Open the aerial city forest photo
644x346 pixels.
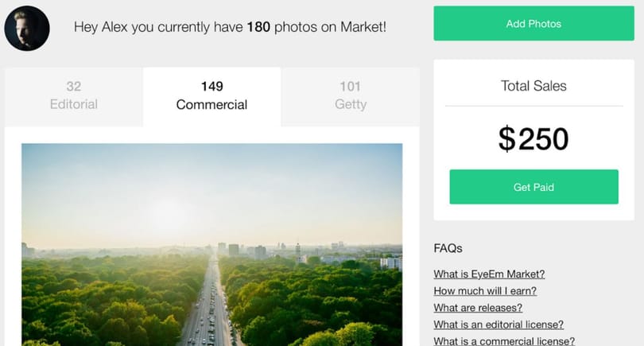tap(212, 244)
